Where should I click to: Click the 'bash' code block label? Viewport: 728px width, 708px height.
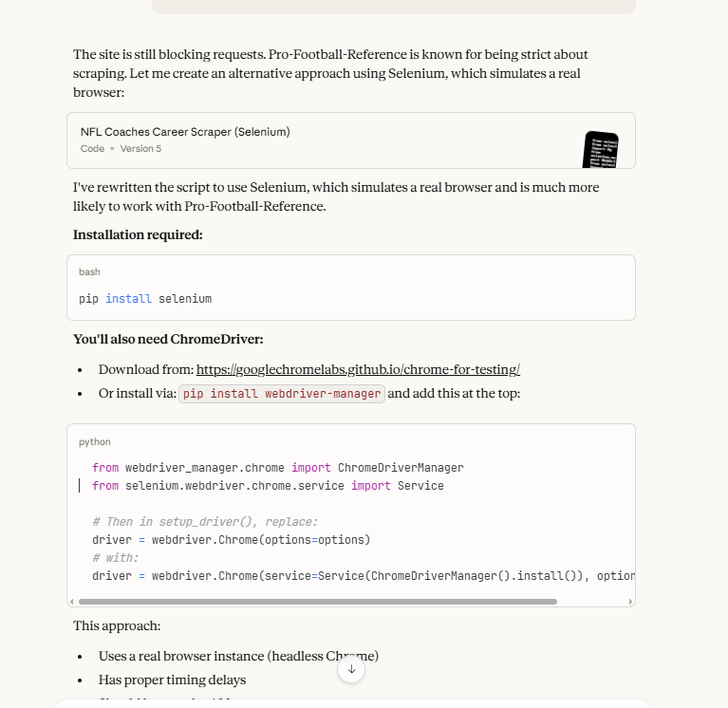coord(89,272)
